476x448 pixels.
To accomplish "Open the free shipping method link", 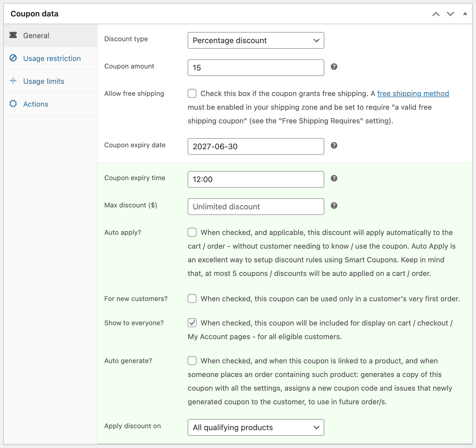I will pyautogui.click(x=413, y=94).
